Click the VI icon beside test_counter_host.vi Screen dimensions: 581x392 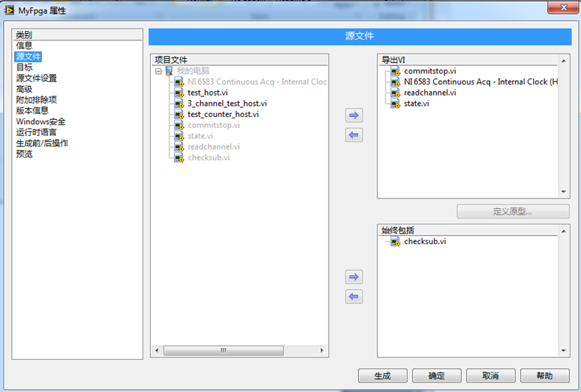coord(179,114)
